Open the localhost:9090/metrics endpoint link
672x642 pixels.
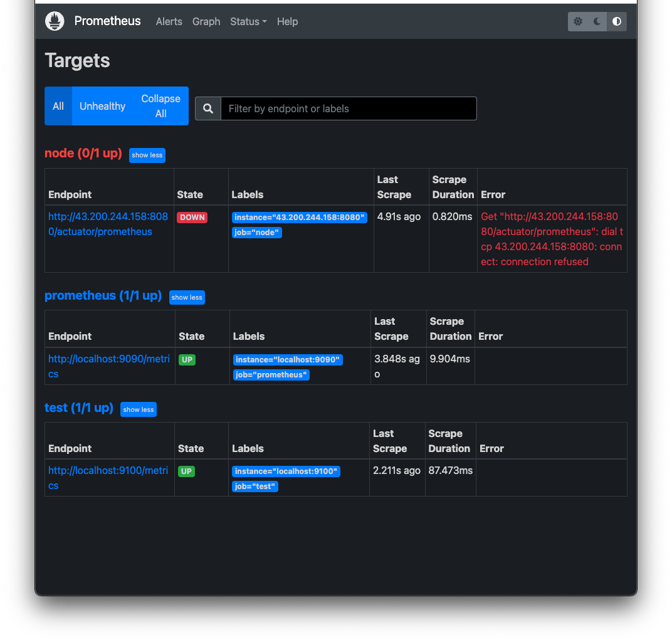click(x=109, y=366)
